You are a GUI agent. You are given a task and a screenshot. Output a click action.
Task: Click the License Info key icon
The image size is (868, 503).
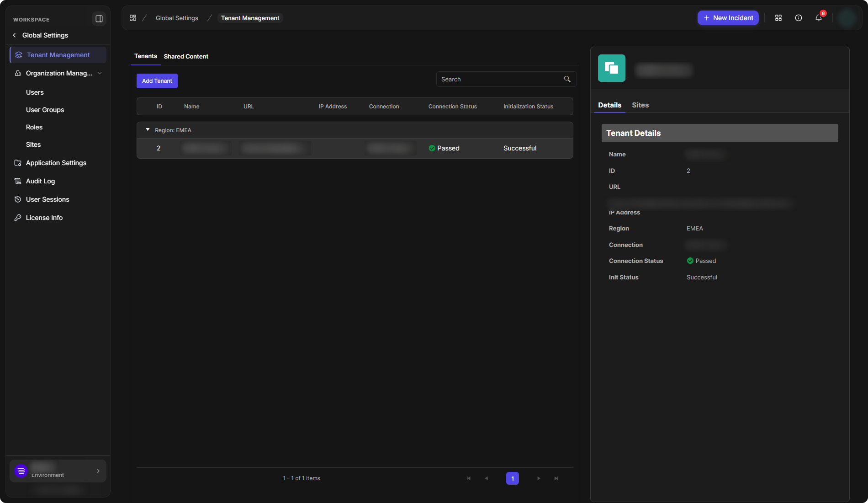pyautogui.click(x=18, y=218)
